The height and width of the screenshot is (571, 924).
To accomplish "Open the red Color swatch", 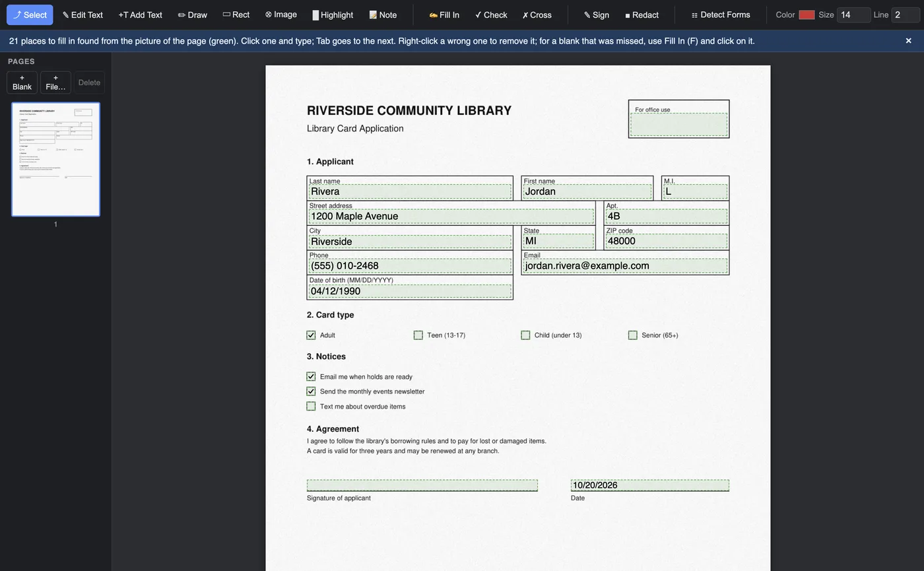I will click(x=807, y=15).
